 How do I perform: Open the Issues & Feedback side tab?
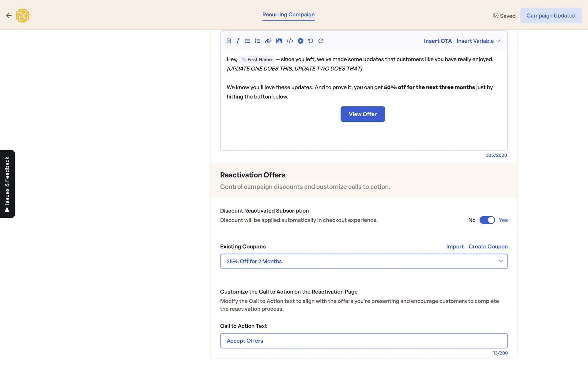[x=7, y=184]
